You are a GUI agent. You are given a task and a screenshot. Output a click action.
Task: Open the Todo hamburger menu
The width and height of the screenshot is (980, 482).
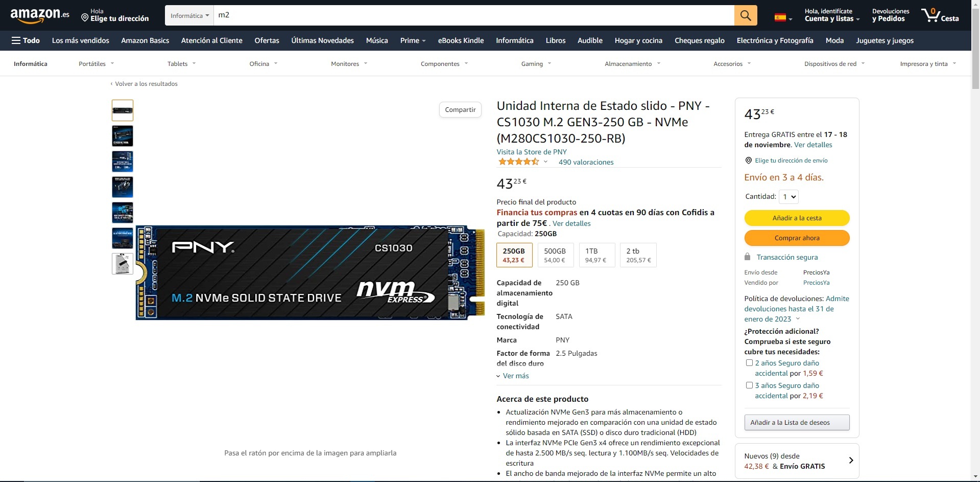(x=26, y=40)
